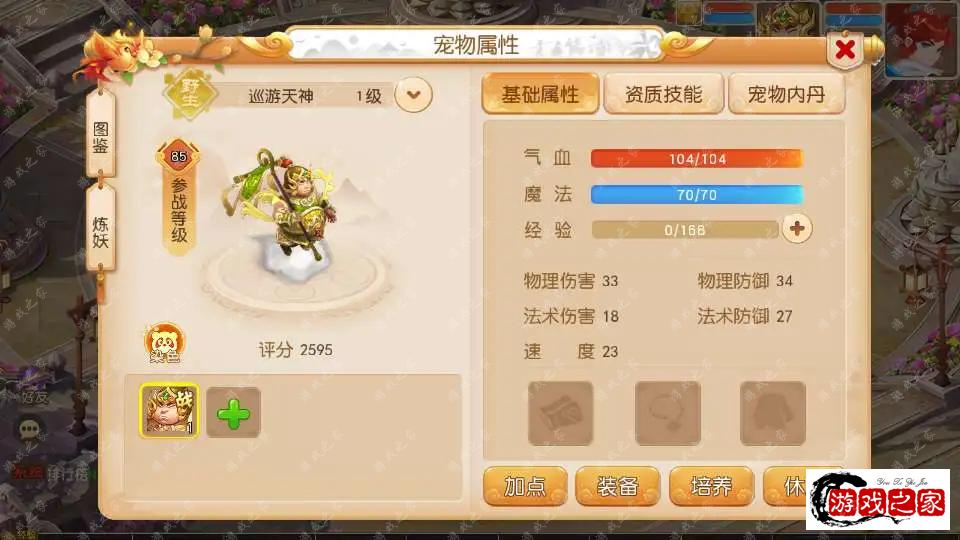Image resolution: width=960 pixels, height=540 pixels.
Task: Click the 装备 button
Action: pos(618,486)
